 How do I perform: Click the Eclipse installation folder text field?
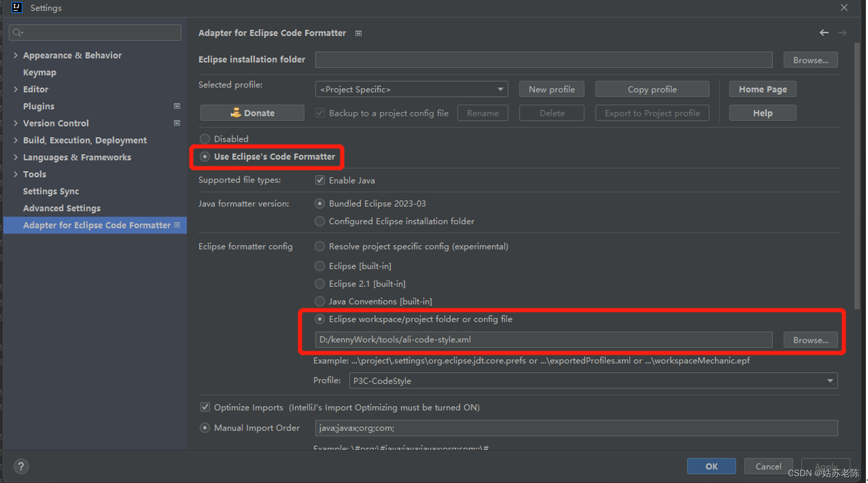tap(543, 60)
